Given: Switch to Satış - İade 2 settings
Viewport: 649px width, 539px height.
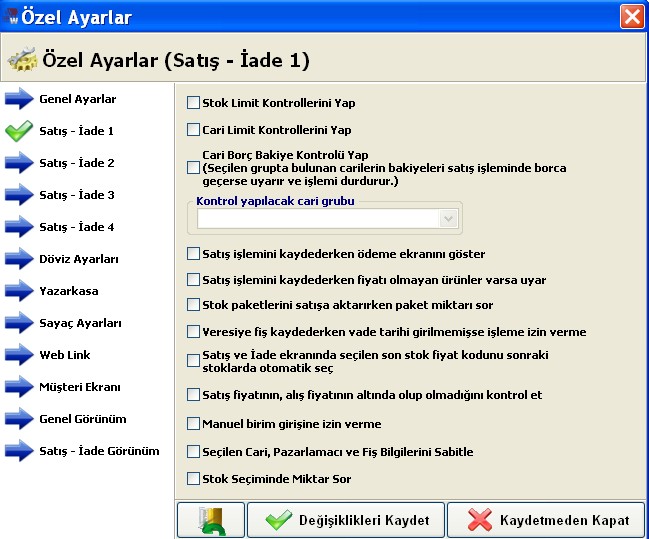Looking at the screenshot, I should click(77, 163).
